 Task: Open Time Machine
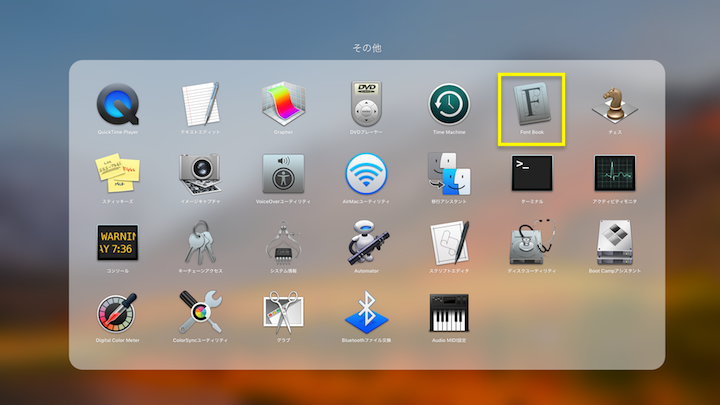449,104
